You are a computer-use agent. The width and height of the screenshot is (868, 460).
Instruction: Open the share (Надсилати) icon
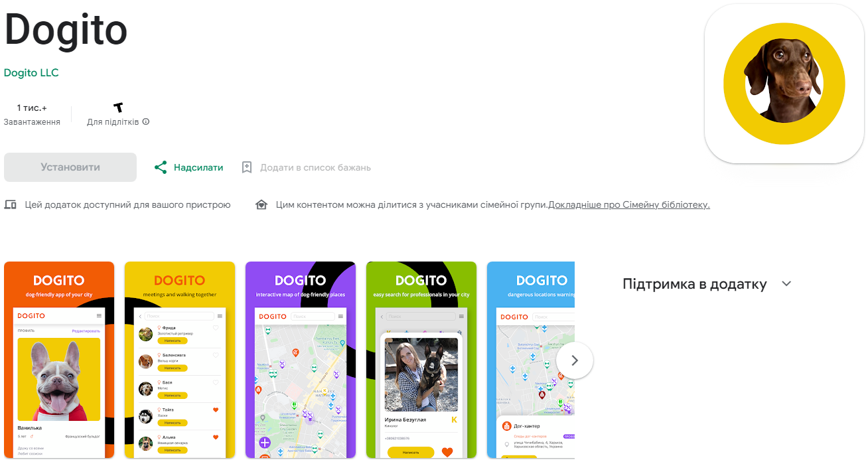click(x=161, y=167)
